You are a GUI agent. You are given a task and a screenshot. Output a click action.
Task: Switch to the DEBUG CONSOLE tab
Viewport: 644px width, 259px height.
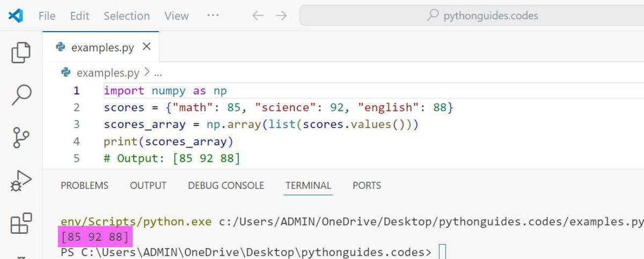(x=226, y=186)
